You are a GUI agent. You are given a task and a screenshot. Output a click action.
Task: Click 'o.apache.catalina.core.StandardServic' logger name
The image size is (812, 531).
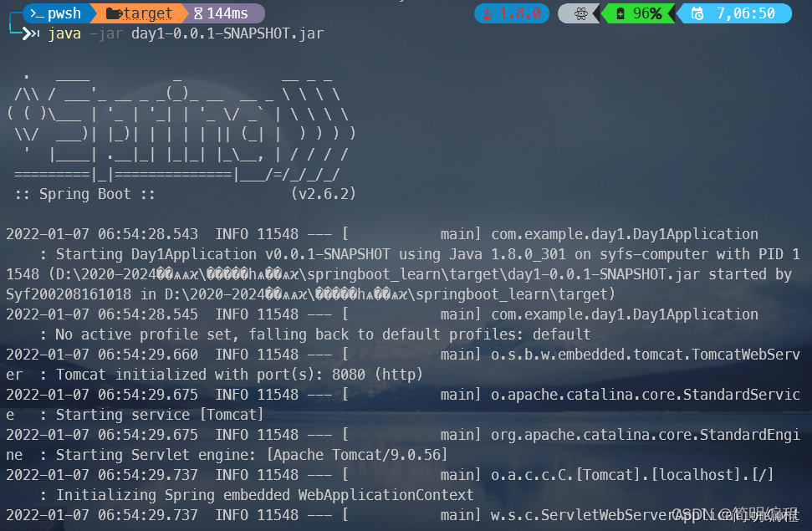coord(646,395)
